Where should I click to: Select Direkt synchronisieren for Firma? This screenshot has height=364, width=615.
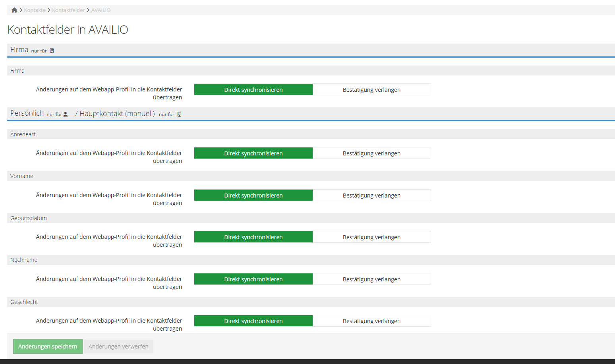tap(253, 89)
